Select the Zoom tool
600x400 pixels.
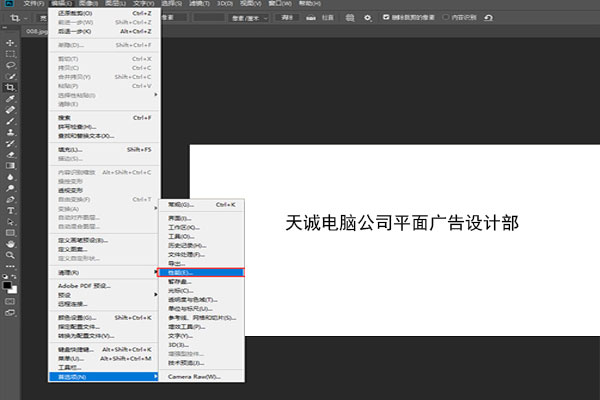click(x=10, y=254)
